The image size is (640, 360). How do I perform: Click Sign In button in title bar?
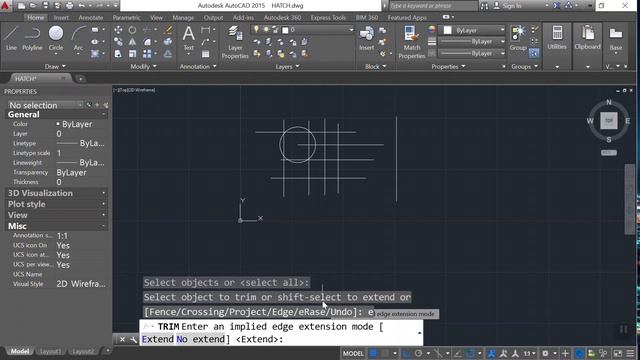pyautogui.click(x=508, y=6)
